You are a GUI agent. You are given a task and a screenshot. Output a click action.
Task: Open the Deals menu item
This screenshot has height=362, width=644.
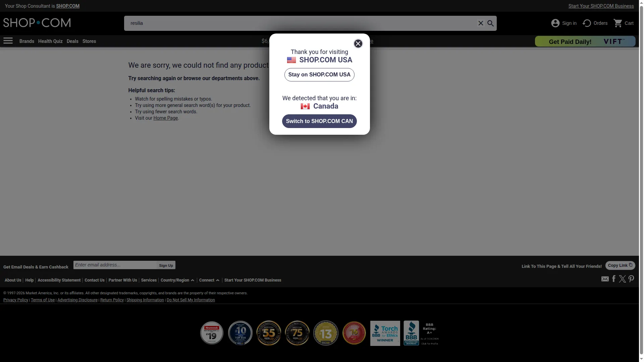(x=72, y=41)
